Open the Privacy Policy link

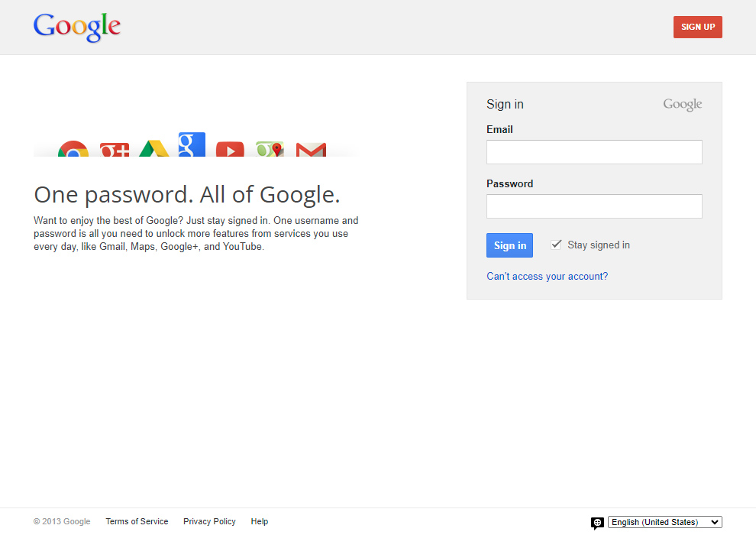[x=209, y=521]
